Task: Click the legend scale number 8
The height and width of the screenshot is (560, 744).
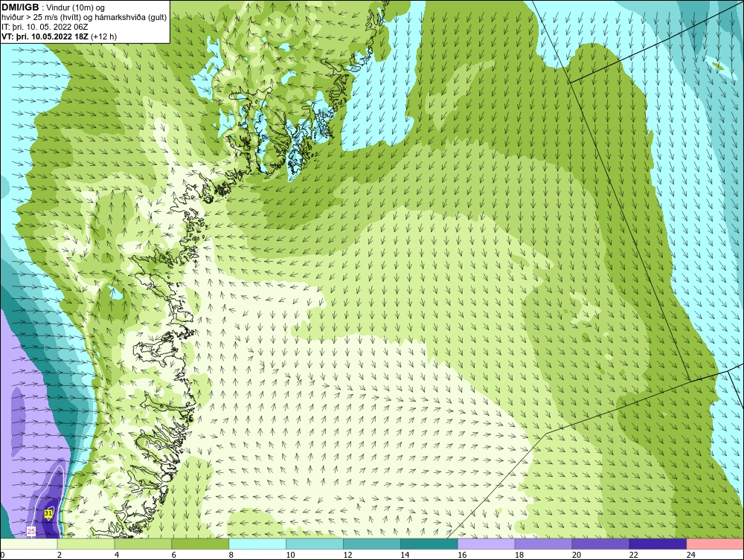Action: click(231, 555)
